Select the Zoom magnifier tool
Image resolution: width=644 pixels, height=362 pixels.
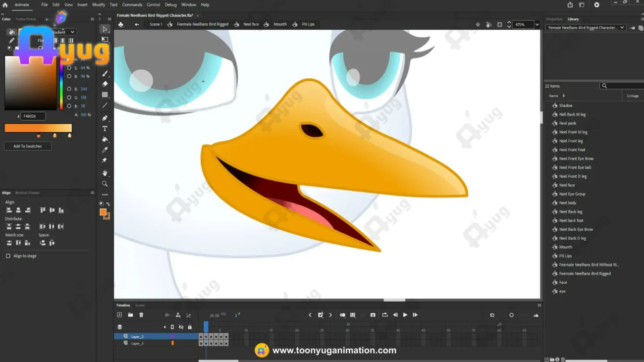point(105,184)
